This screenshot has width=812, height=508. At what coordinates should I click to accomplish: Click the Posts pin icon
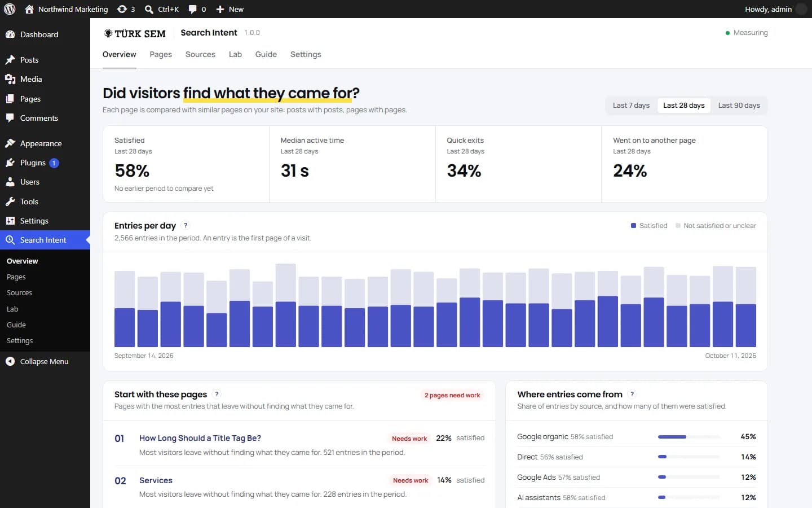click(x=10, y=60)
